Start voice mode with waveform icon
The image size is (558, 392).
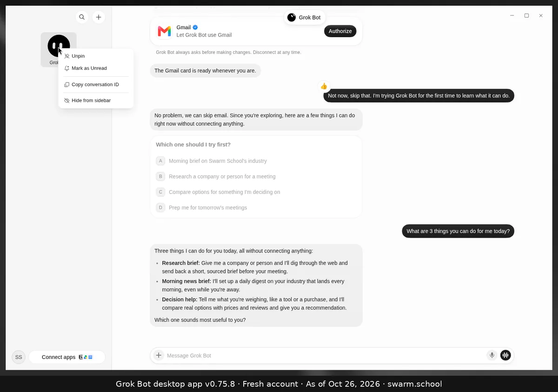[x=505, y=355]
